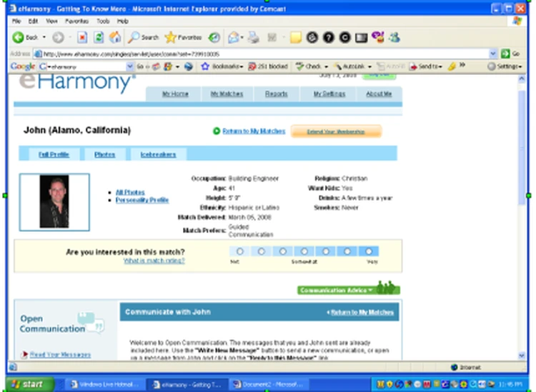Select the fifth interest rating radio button
536x392 pixels.
coord(326,251)
